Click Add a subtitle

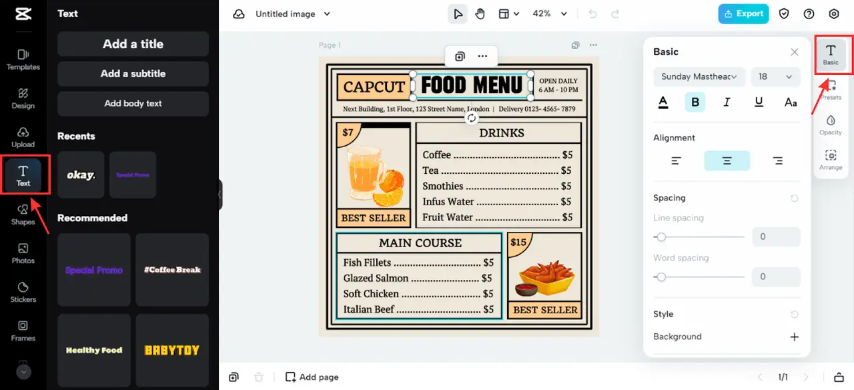pos(133,74)
